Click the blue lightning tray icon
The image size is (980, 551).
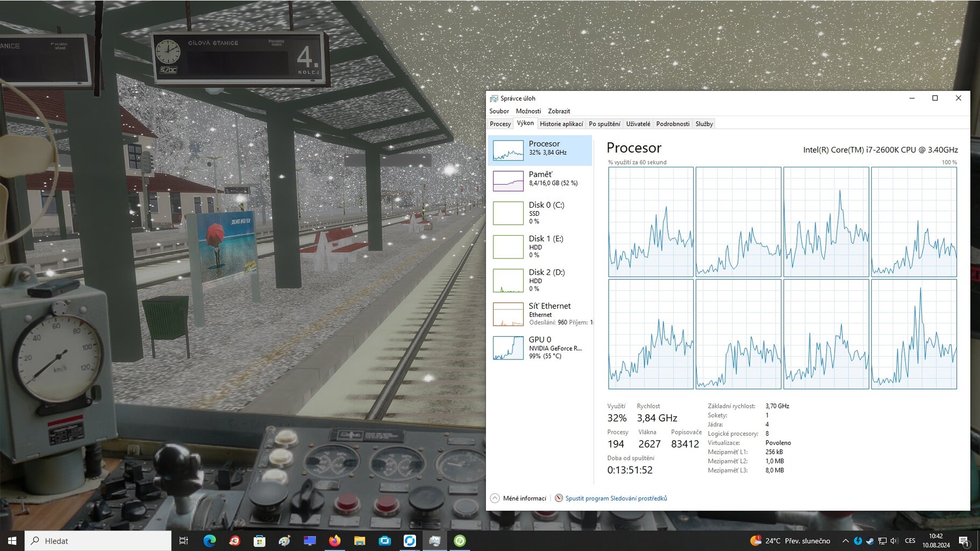(x=858, y=541)
